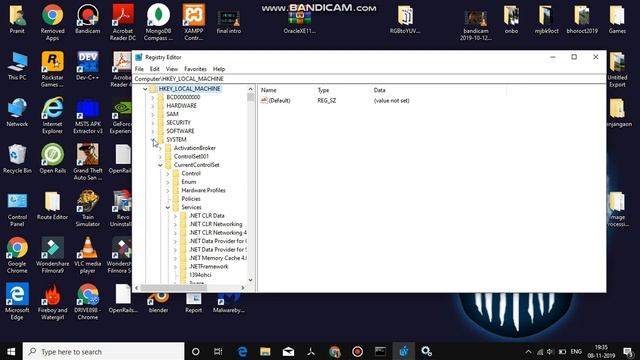Open Edge browser from taskbar
This screenshot has height=360, width=640.
click(242, 351)
